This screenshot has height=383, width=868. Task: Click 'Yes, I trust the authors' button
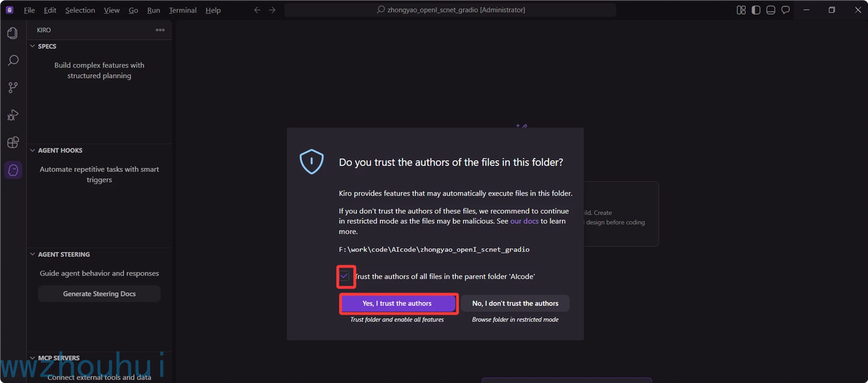(x=398, y=304)
